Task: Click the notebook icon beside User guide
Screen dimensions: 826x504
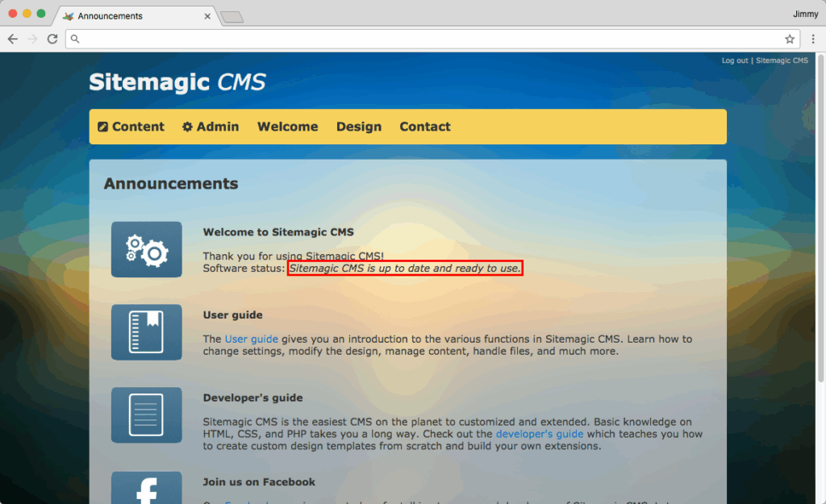Action: coord(147,332)
